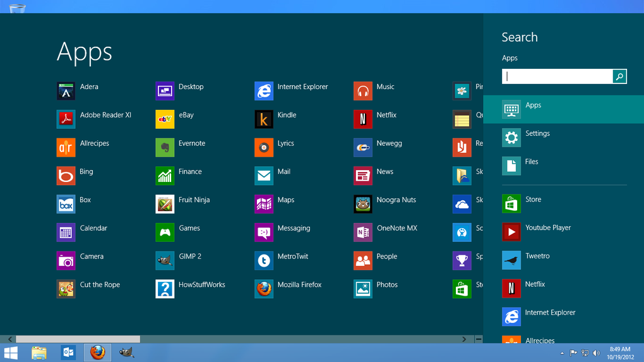Click the search text box
Image resolution: width=644 pixels, height=362 pixels.
click(x=558, y=76)
